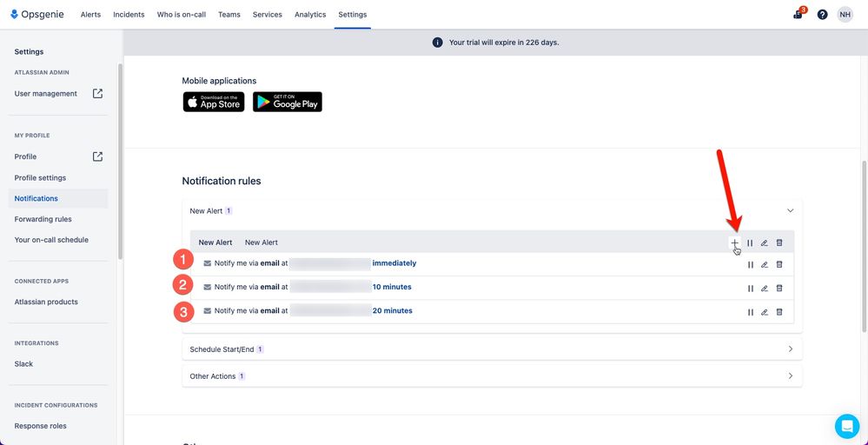Open the Teams tab
Screen dimensions: 868x445
(229, 15)
